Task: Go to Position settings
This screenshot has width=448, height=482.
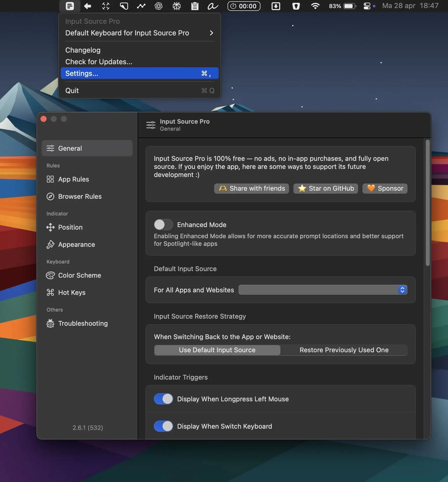Action: [87, 227]
